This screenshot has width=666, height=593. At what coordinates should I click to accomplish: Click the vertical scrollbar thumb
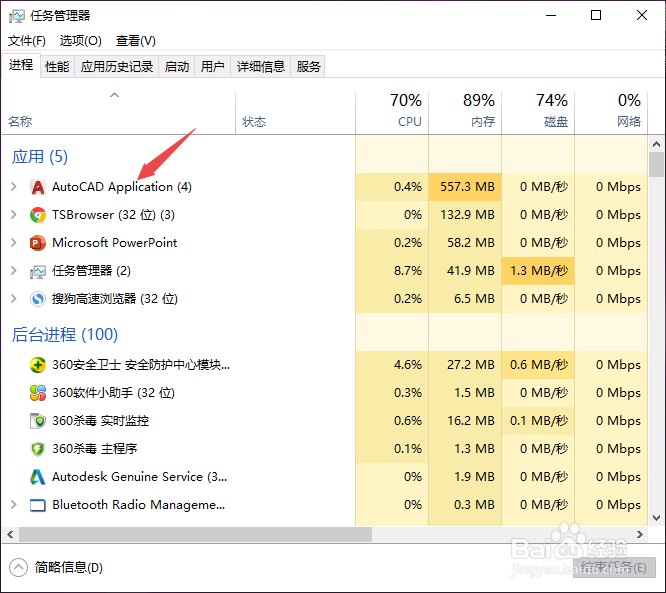click(x=657, y=164)
